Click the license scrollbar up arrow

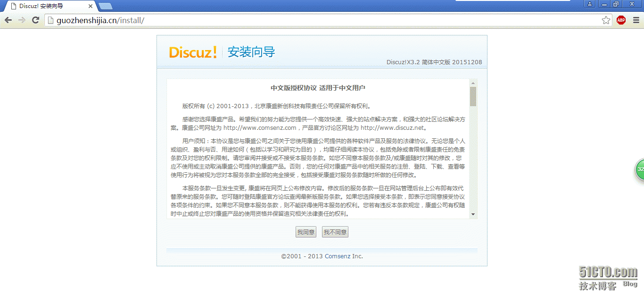pyautogui.click(x=473, y=83)
